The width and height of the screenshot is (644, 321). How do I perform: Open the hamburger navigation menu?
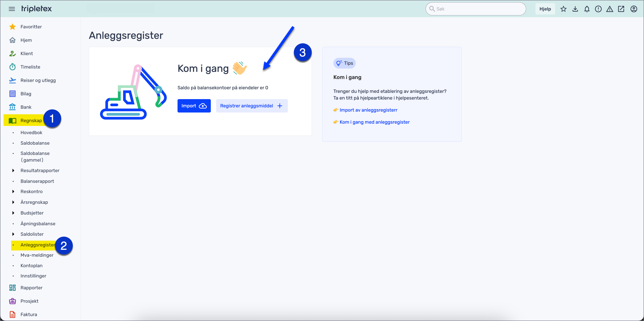[12, 9]
